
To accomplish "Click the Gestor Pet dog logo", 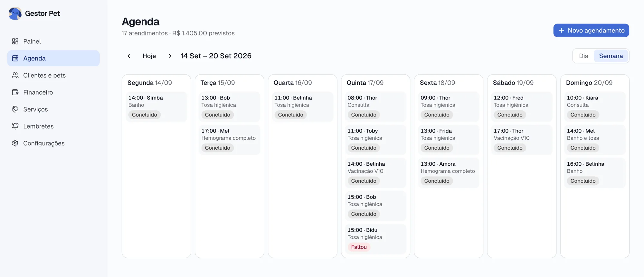I will click(15, 14).
